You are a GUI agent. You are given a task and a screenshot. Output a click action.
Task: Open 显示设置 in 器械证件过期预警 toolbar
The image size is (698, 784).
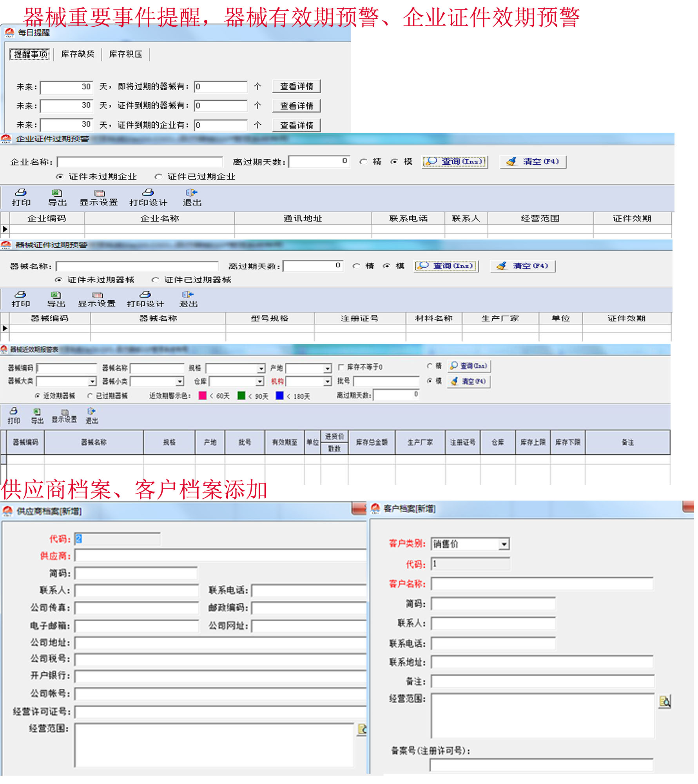pos(97,299)
